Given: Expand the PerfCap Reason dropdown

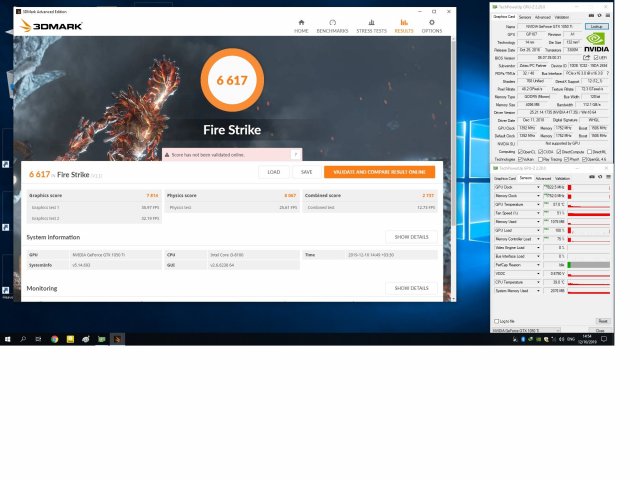Looking at the screenshot, I should coord(538,265).
